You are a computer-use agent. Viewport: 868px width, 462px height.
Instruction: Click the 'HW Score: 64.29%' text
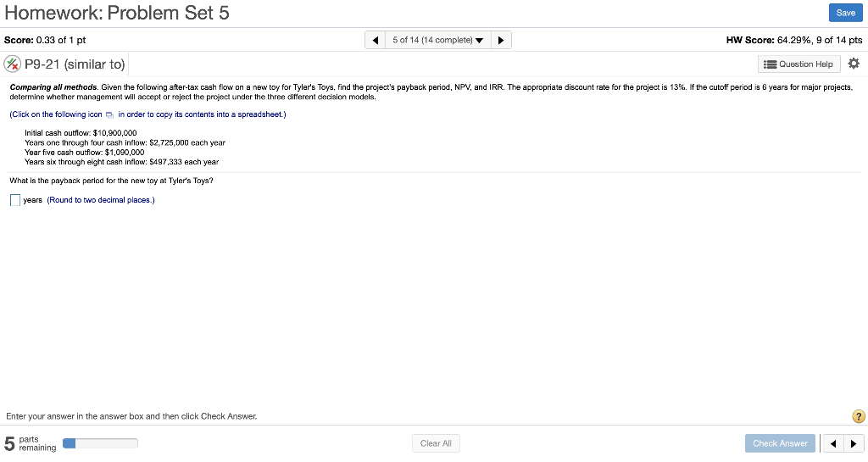point(794,40)
